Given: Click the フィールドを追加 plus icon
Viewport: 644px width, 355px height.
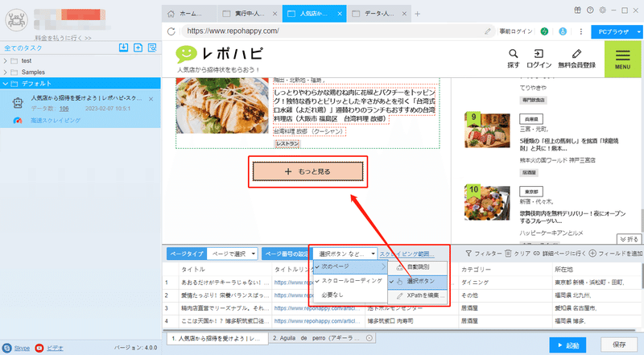Looking at the screenshot, I should [x=592, y=254].
